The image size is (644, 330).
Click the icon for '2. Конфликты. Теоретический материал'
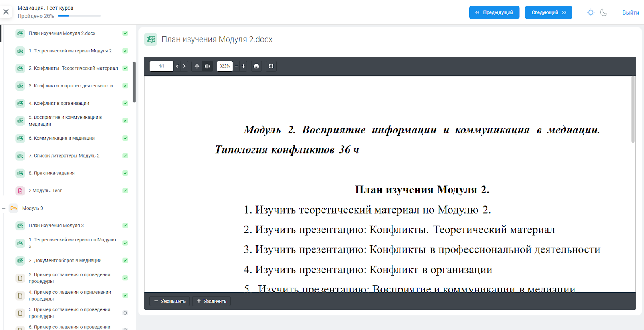(x=20, y=68)
